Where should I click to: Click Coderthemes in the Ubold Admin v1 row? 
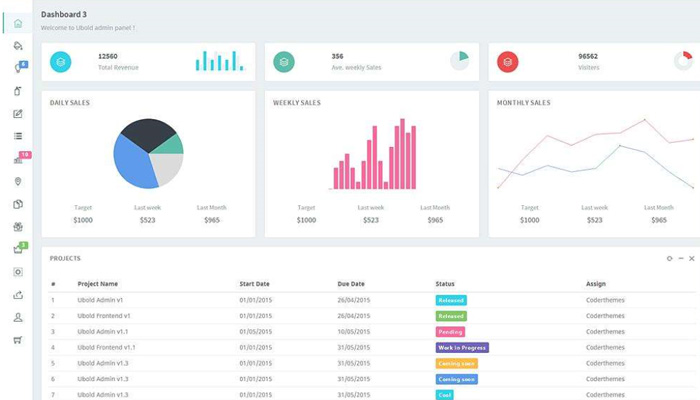coord(605,300)
